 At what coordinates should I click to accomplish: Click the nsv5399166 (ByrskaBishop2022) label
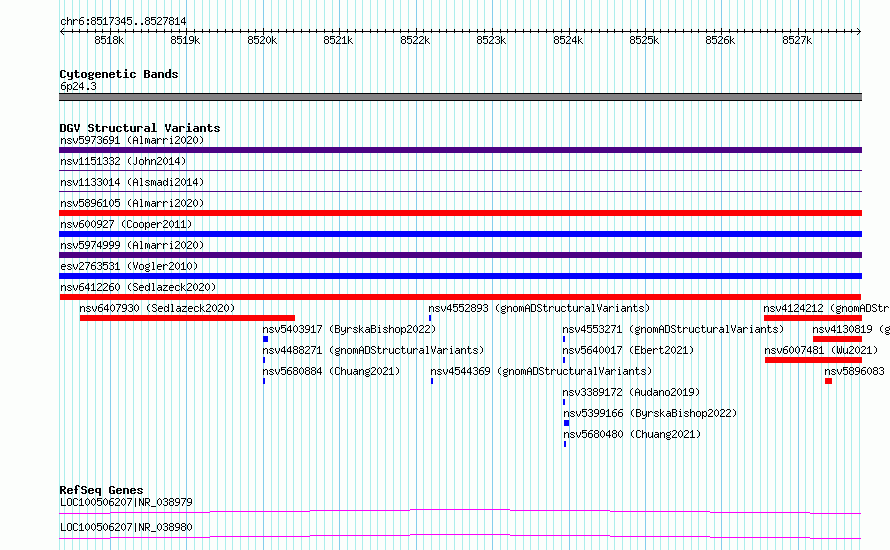click(x=650, y=413)
